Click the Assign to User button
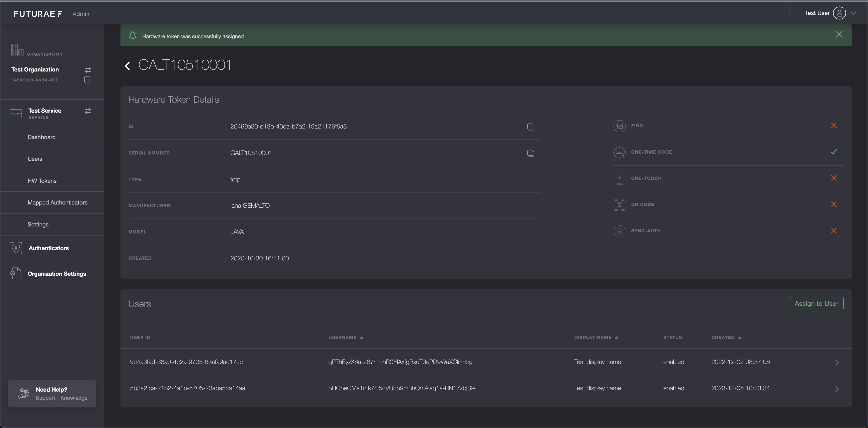The image size is (868, 428). (816, 304)
